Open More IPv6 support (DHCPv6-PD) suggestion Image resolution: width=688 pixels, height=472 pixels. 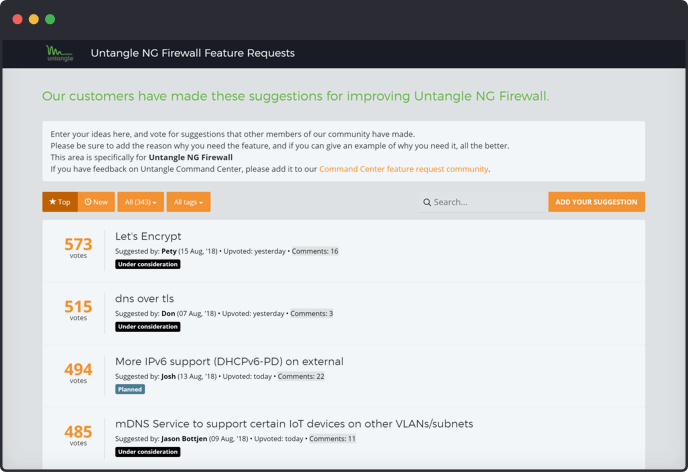pyautogui.click(x=229, y=361)
